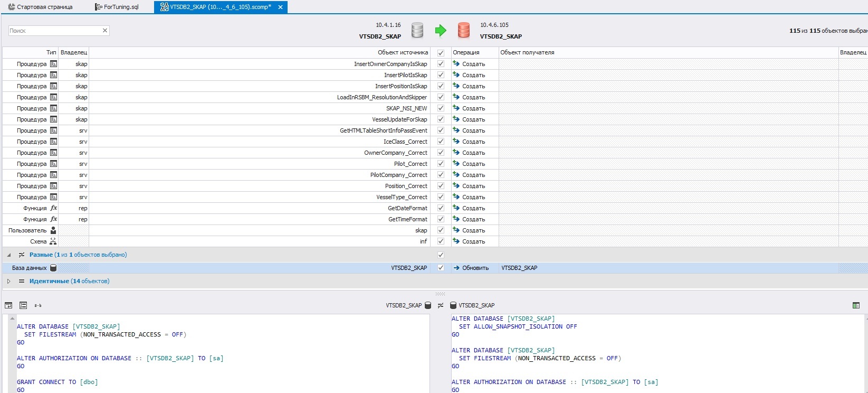Screen dimensions: 868x393
Task: Select the GetHTMLTableShortInfoPassEvent row name
Action: [383, 130]
